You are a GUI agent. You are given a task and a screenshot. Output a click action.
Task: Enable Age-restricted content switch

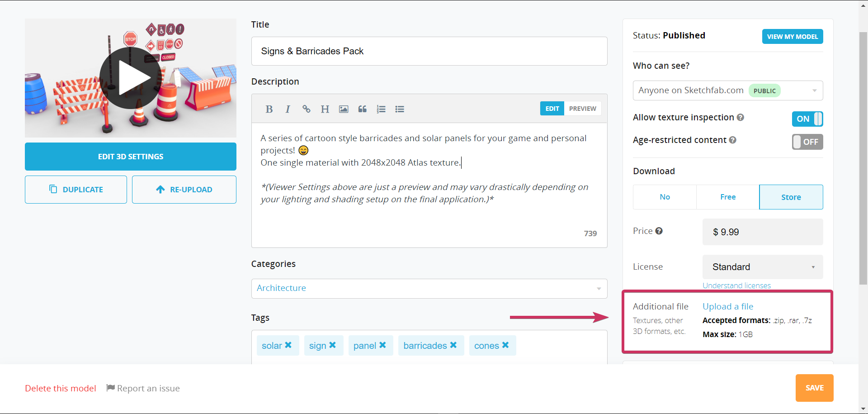pos(807,142)
